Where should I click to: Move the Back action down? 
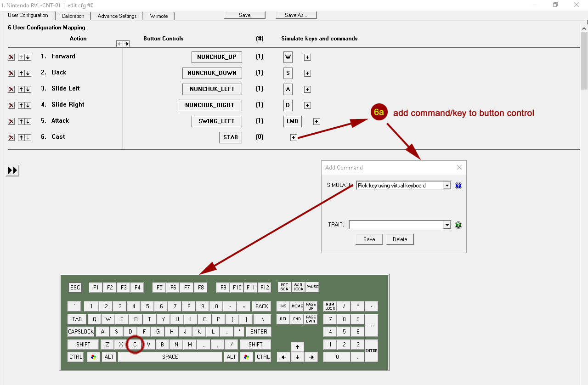pos(28,74)
